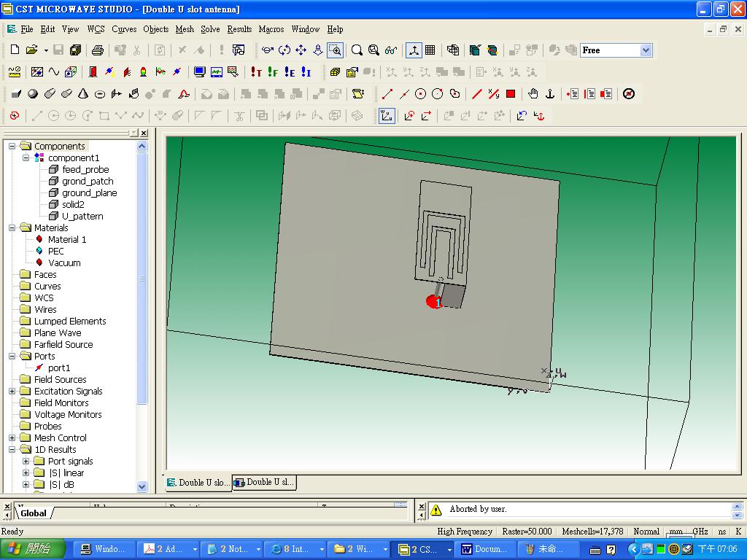
Task: Open the Windows Start button
Action: tap(32, 549)
